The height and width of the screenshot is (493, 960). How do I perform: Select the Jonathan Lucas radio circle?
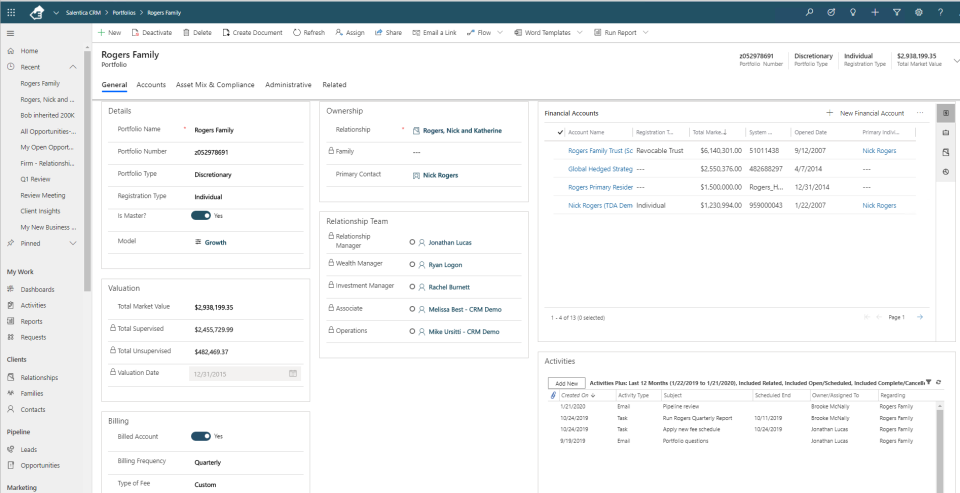(412, 243)
